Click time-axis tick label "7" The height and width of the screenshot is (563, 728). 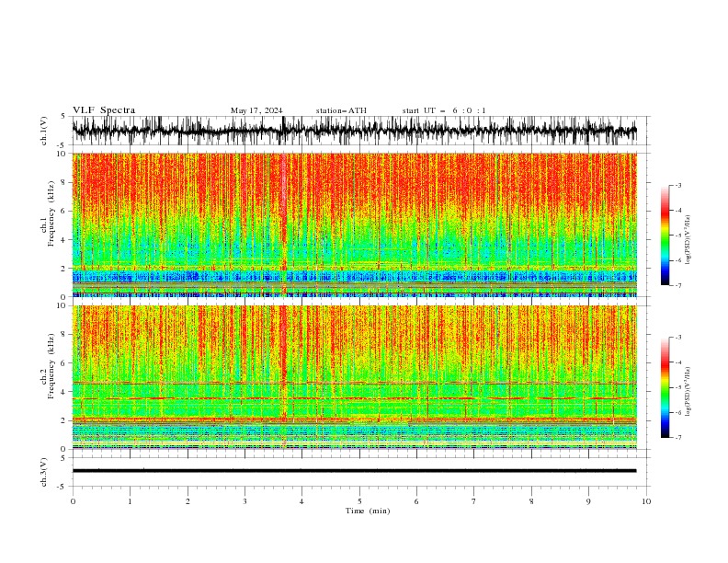(x=474, y=501)
